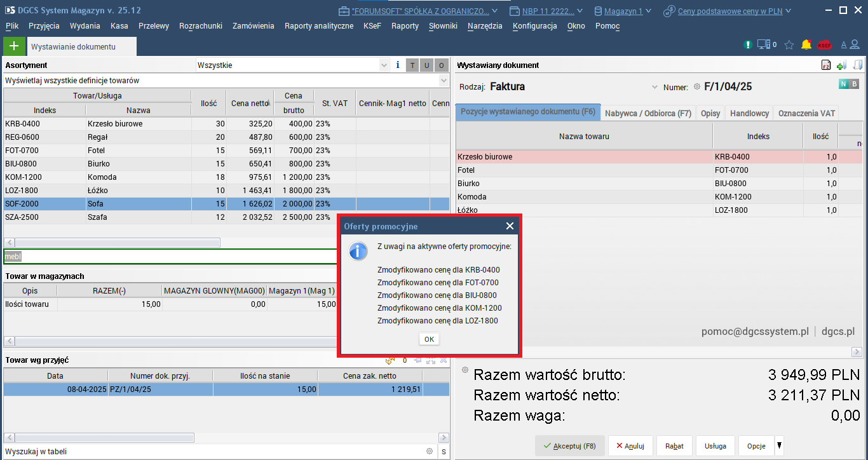Switch to N netto price mode
Viewport: 868px width, 460px height.
pyautogui.click(x=843, y=84)
